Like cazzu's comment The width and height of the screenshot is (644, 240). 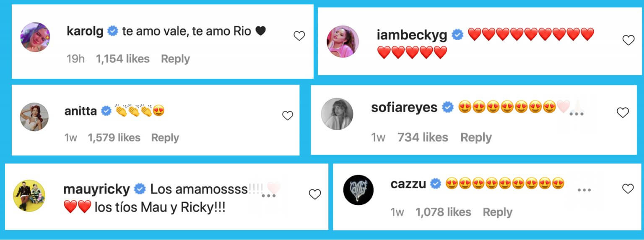[x=628, y=189]
